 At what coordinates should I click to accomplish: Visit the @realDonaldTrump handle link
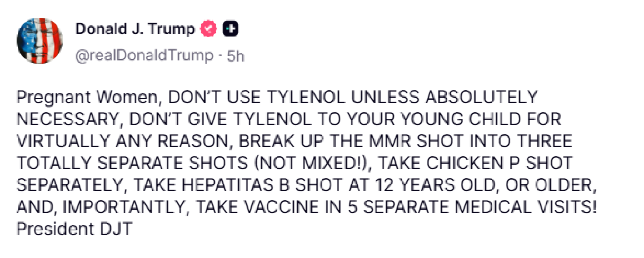144,55
